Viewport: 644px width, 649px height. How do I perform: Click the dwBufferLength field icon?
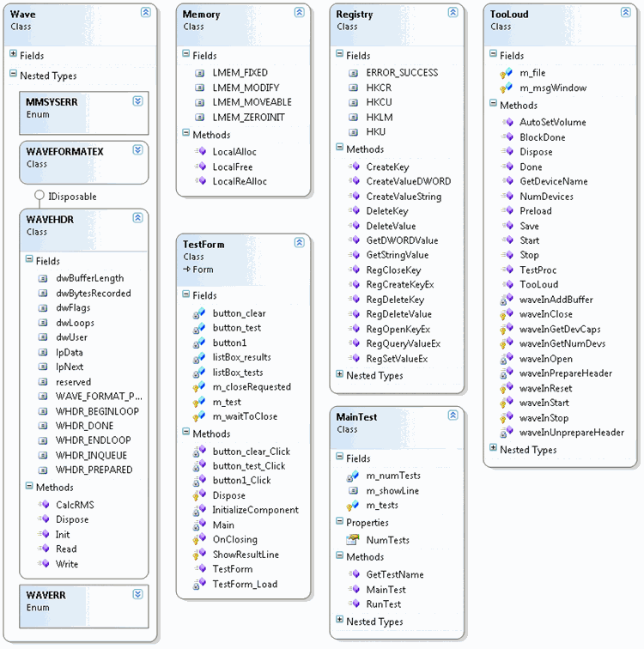pyautogui.click(x=43, y=278)
